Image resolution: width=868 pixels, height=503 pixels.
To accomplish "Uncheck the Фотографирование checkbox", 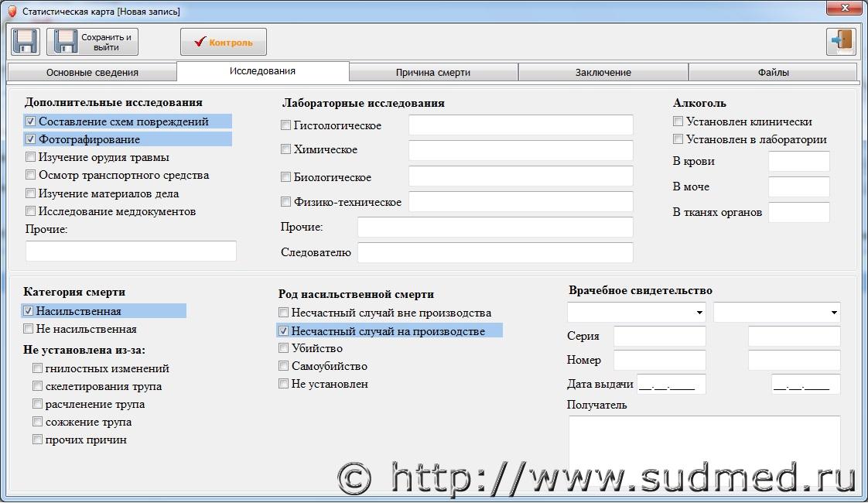I will (x=31, y=139).
